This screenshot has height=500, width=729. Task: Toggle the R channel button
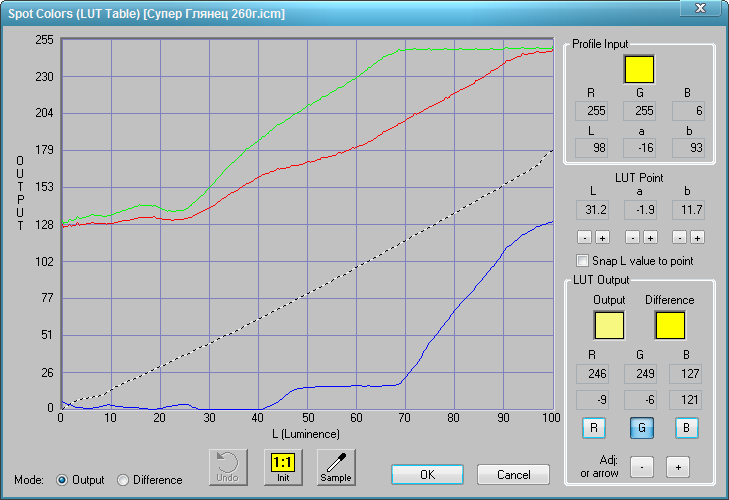(594, 427)
